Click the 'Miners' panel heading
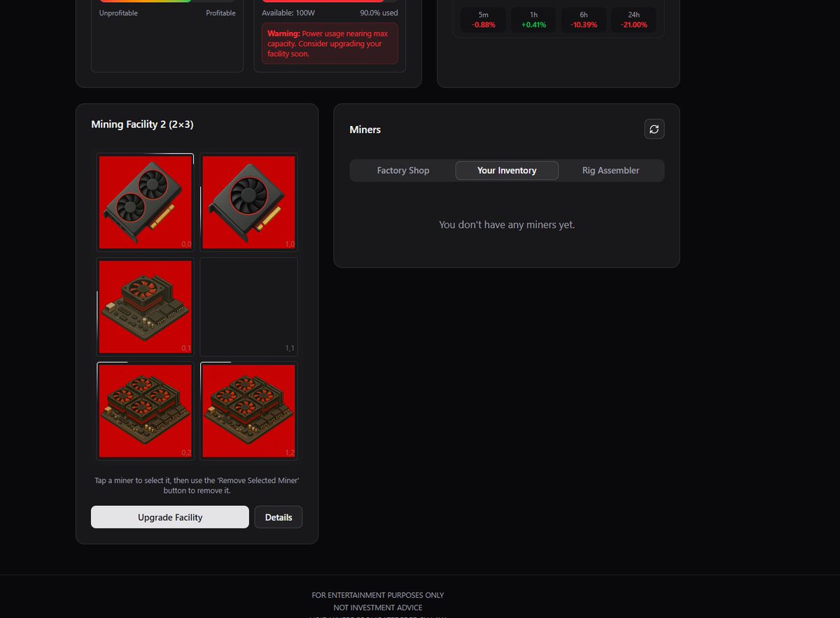This screenshot has height=618, width=840. click(x=365, y=129)
